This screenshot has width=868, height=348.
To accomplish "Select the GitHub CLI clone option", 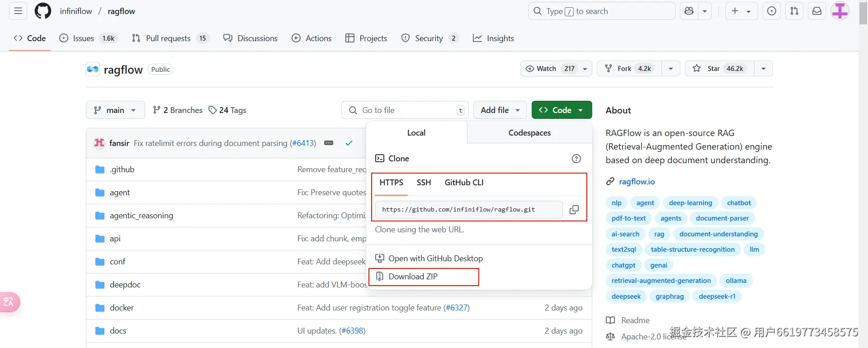I will [464, 183].
